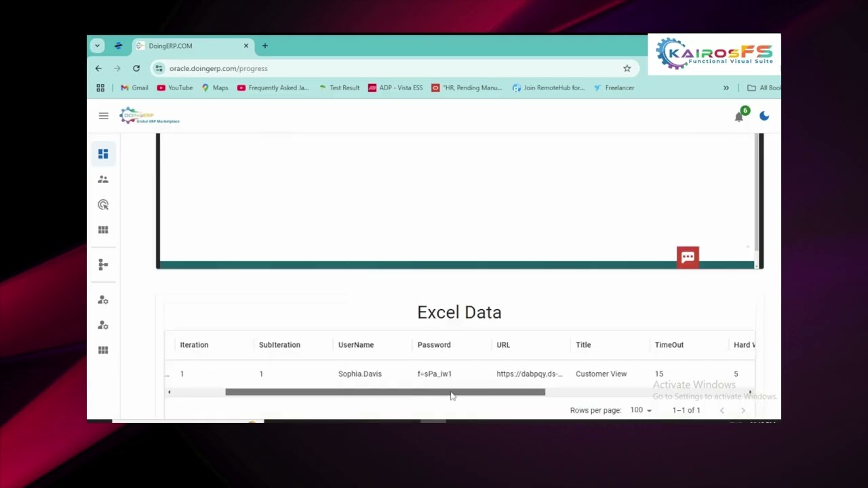Open the Freelancer bookmark

[614, 87]
